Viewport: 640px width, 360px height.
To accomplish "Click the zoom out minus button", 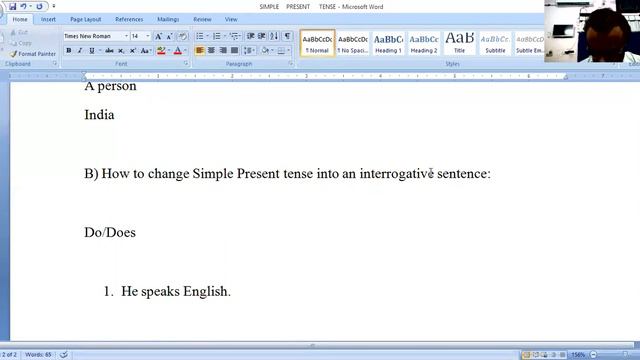I will pos(593,355).
